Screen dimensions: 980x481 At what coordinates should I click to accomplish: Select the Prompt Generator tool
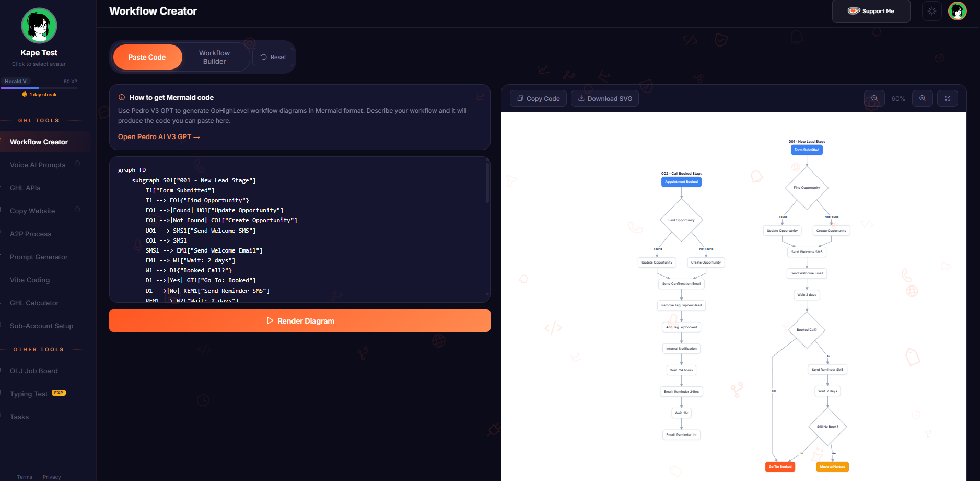point(39,257)
